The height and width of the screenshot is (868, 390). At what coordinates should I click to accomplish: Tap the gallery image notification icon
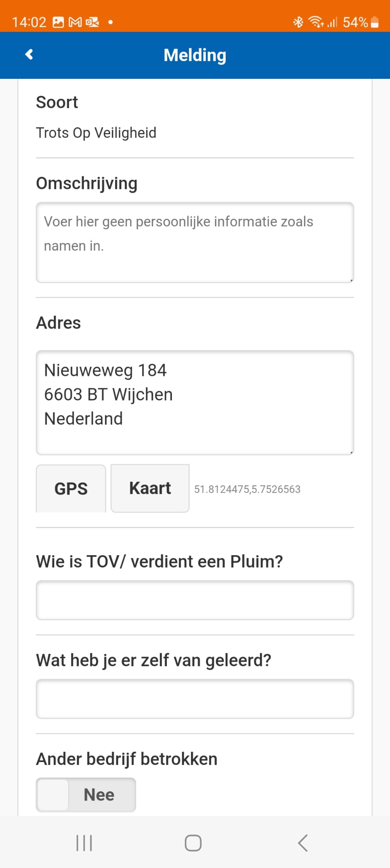click(58, 22)
